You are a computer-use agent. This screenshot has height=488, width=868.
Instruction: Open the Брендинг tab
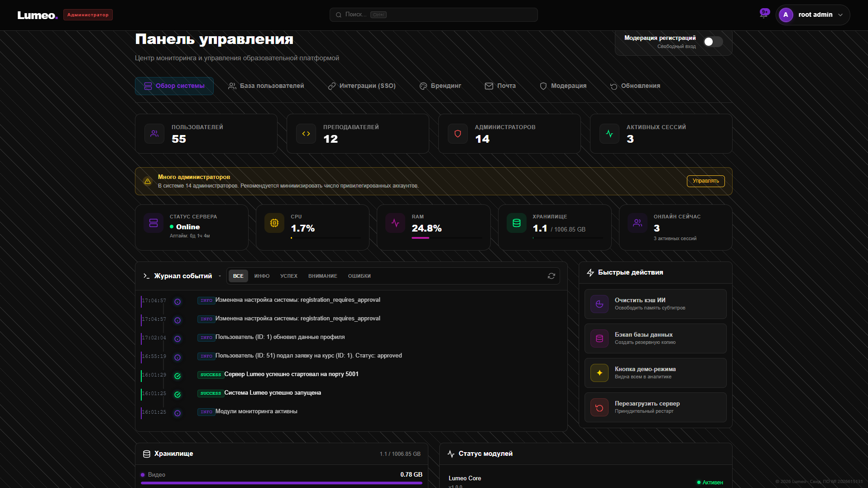440,86
